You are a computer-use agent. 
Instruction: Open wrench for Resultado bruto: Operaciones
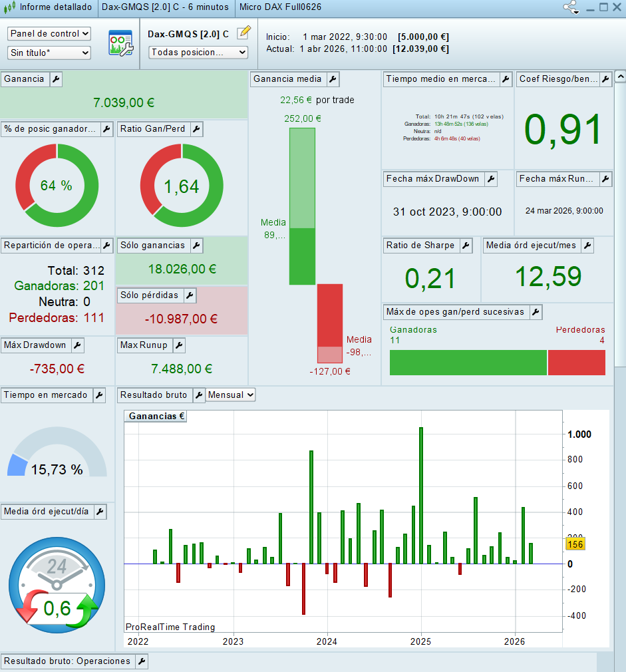pos(142,661)
